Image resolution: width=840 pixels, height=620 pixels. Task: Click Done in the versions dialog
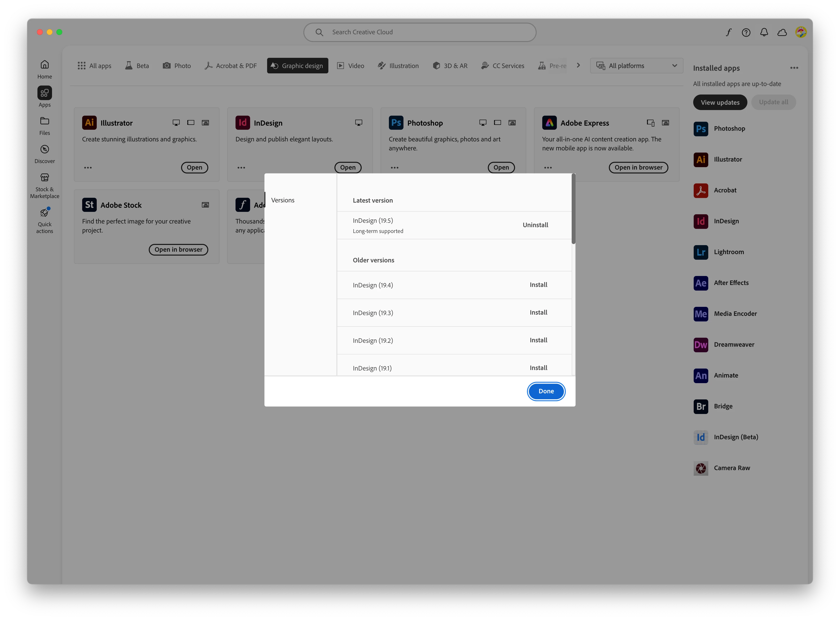pos(546,391)
